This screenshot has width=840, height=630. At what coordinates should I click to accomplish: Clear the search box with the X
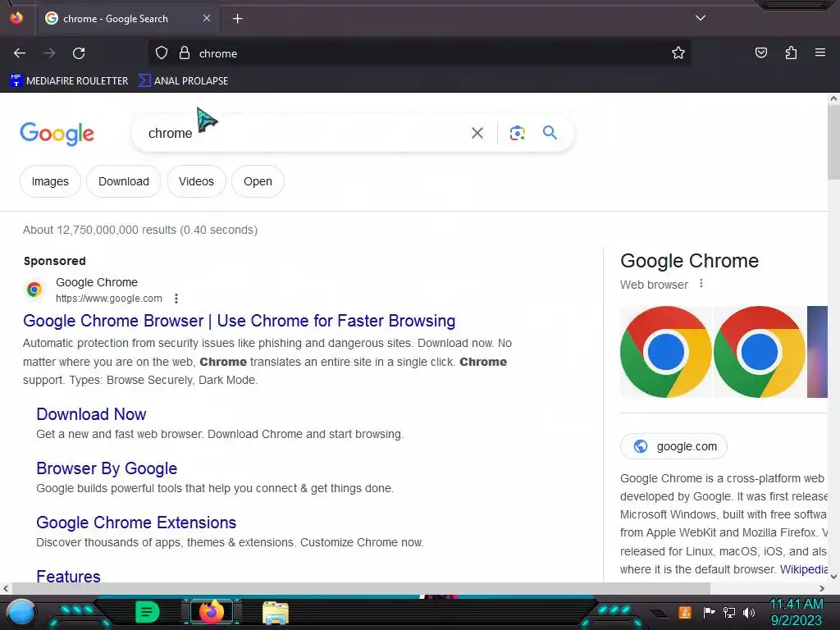coord(477,133)
